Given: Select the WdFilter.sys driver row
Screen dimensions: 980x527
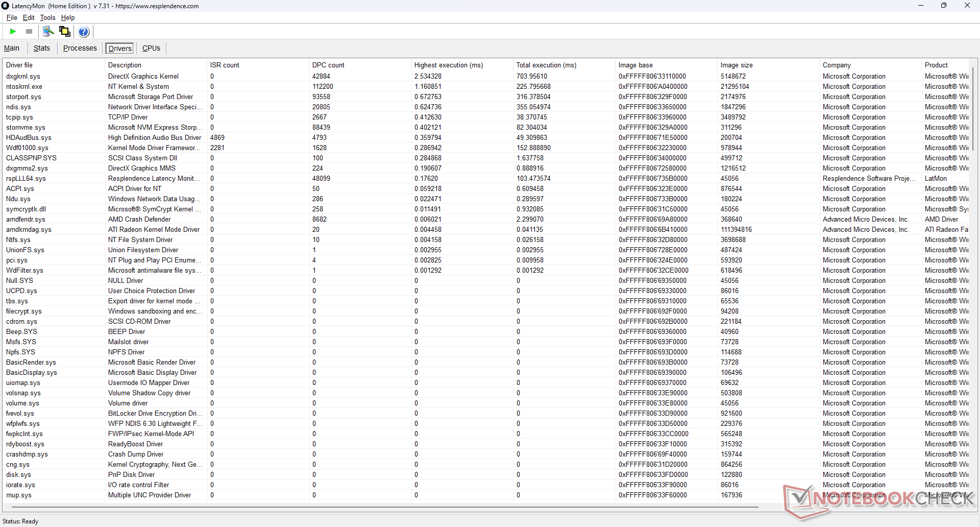Looking at the screenshot, I should click(486, 270).
